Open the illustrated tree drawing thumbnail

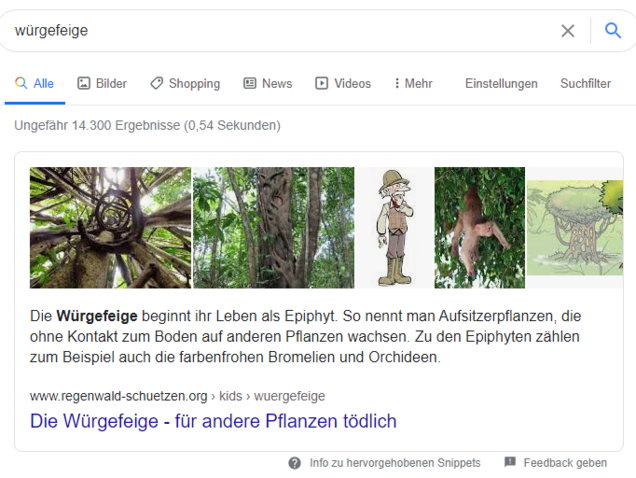[x=575, y=228]
